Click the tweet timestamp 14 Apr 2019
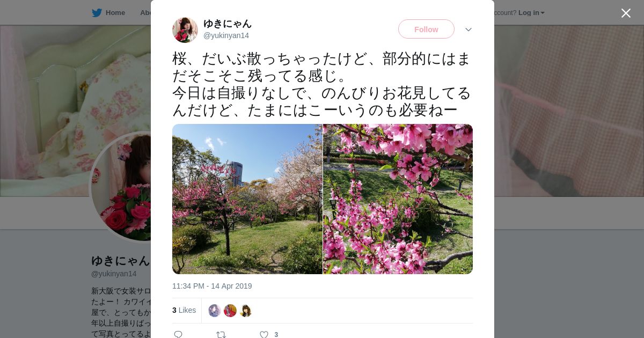The width and height of the screenshot is (644, 338). click(x=212, y=286)
